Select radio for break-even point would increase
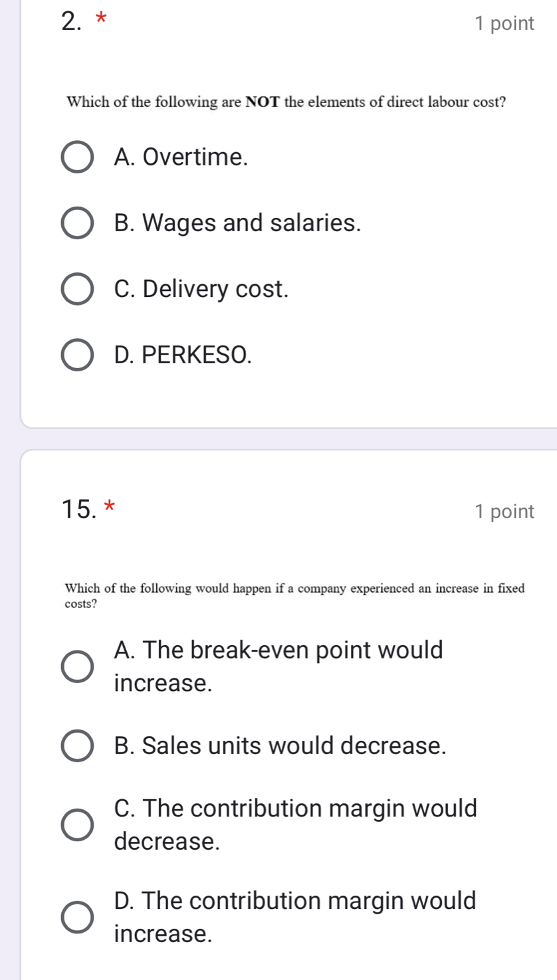The width and height of the screenshot is (557, 980). [x=77, y=666]
